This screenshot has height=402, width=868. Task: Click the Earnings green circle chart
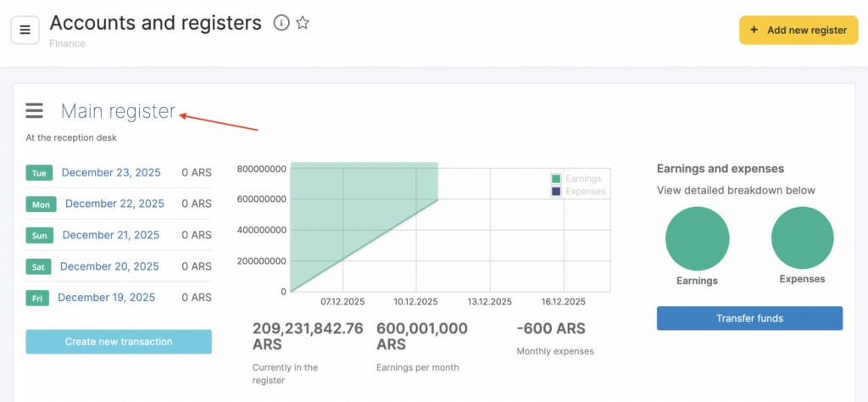point(697,238)
